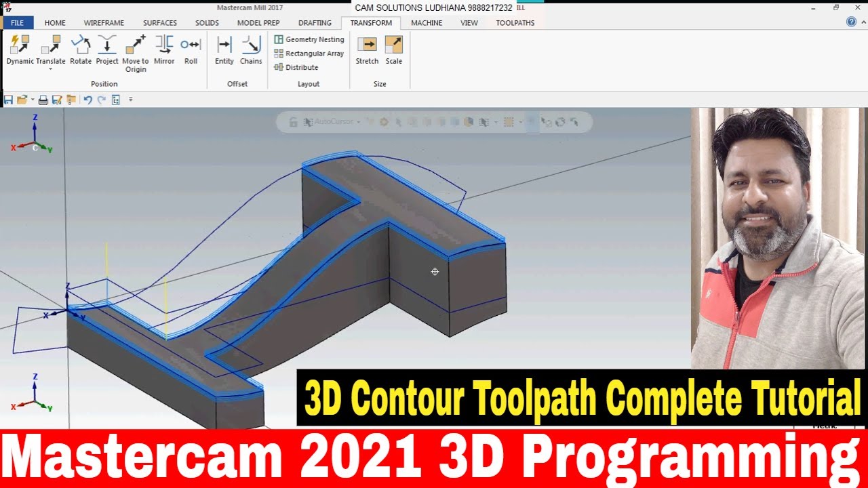Viewport: 868px width, 488px height.
Task: Click the Mastercam application icon in title bar
Action: pos(7,7)
